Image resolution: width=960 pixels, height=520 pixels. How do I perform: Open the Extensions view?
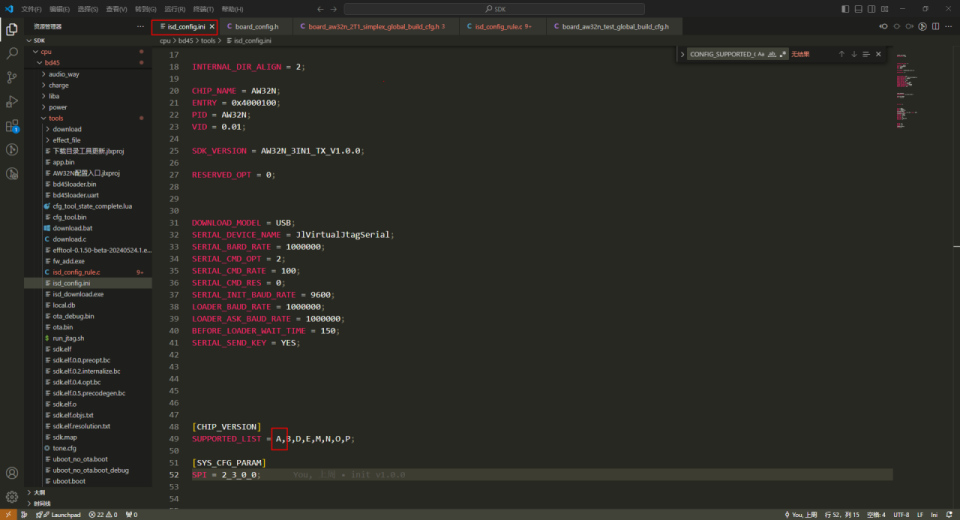(12, 126)
